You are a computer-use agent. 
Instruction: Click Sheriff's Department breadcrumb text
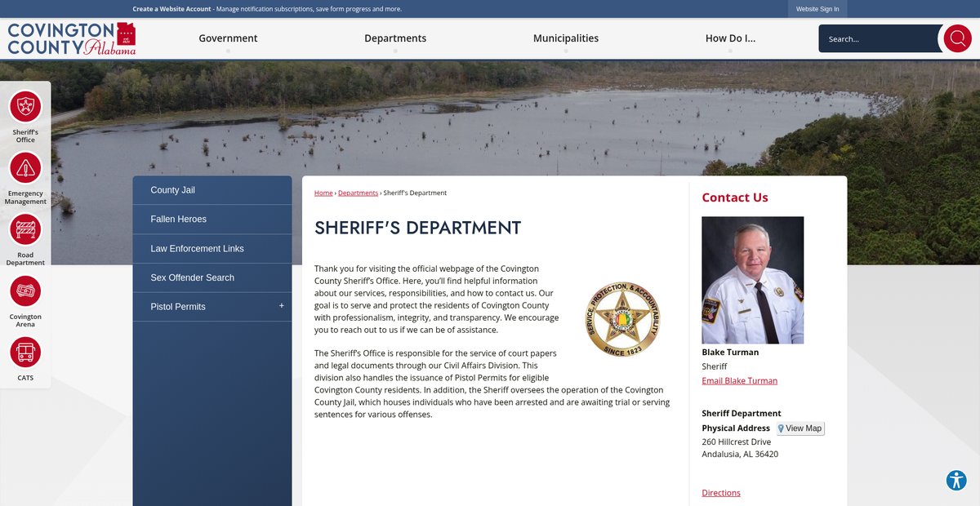(416, 193)
